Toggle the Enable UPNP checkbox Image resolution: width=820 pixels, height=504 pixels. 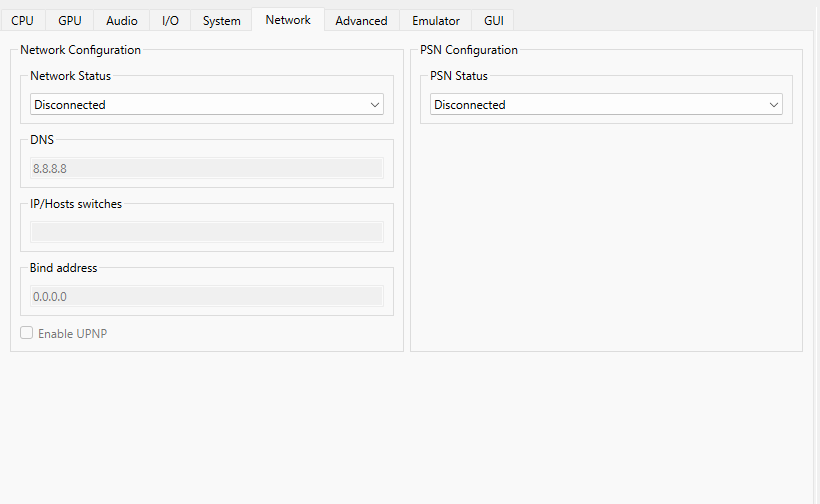[27, 333]
